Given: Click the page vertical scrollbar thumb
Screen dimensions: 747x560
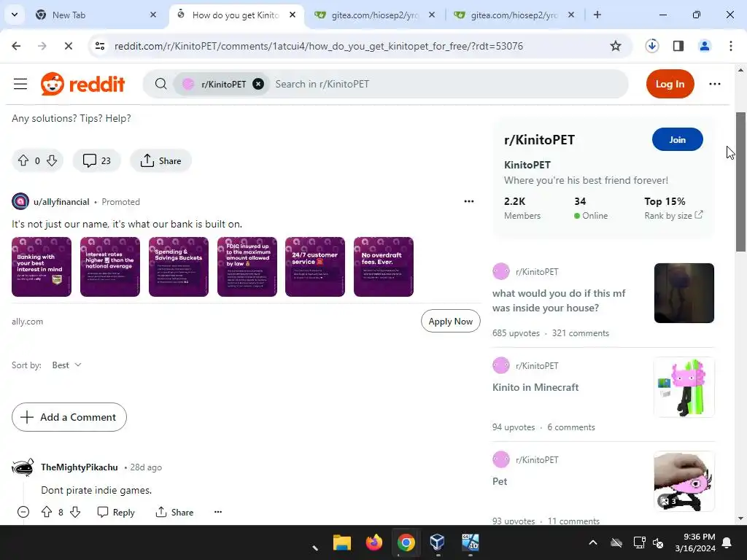Looking at the screenshot, I should [740, 182].
